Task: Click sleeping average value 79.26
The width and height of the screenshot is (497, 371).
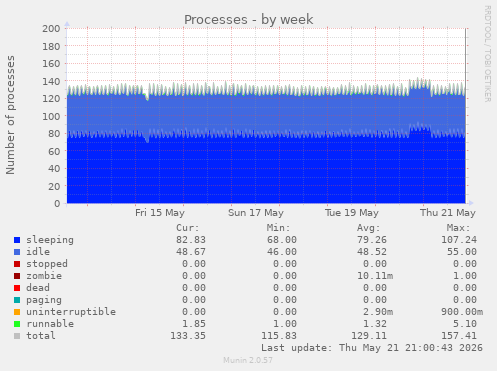Action: 372,240
